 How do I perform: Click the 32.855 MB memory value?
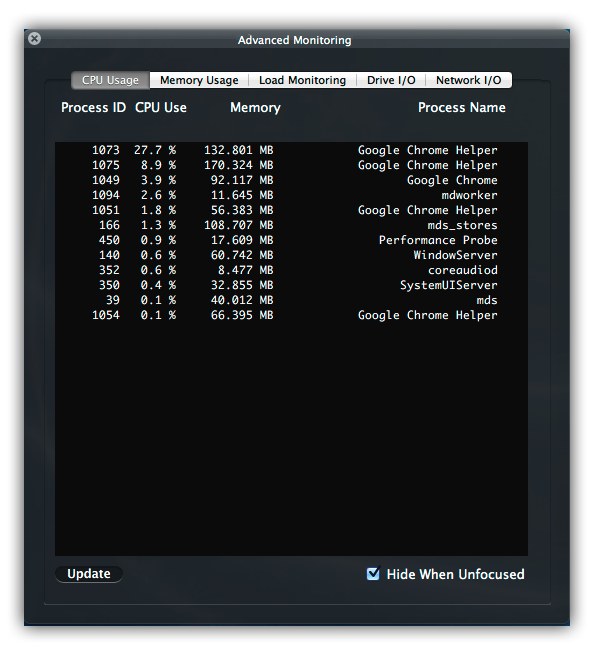[242, 285]
